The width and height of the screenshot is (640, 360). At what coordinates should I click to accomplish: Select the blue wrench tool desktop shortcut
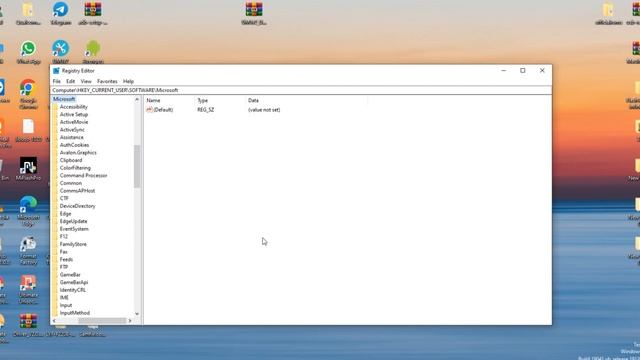click(x=60, y=49)
